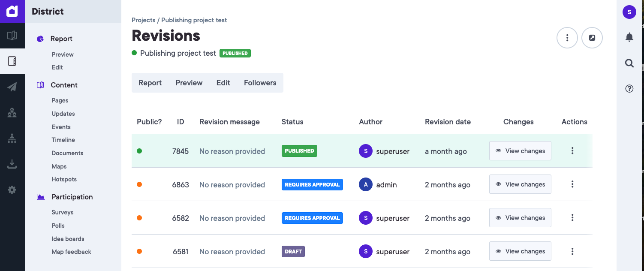644x271 pixels.
Task: Open the paper plane icon in the left rail
Action: point(12,87)
